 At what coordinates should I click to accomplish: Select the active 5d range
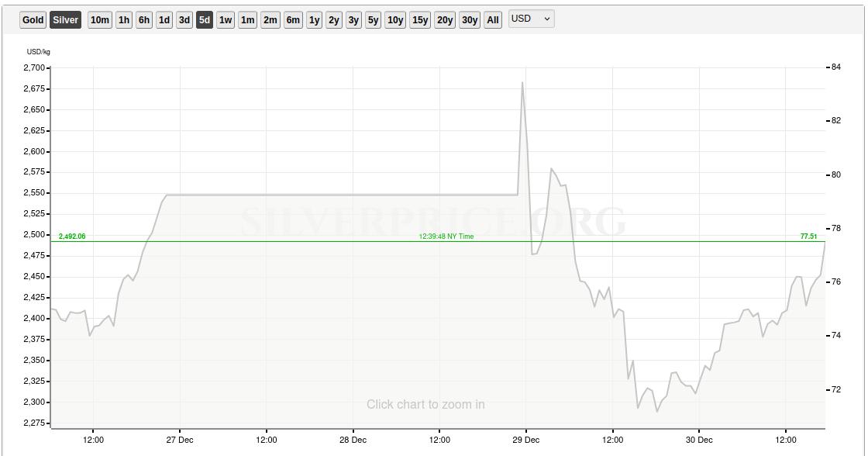[205, 20]
